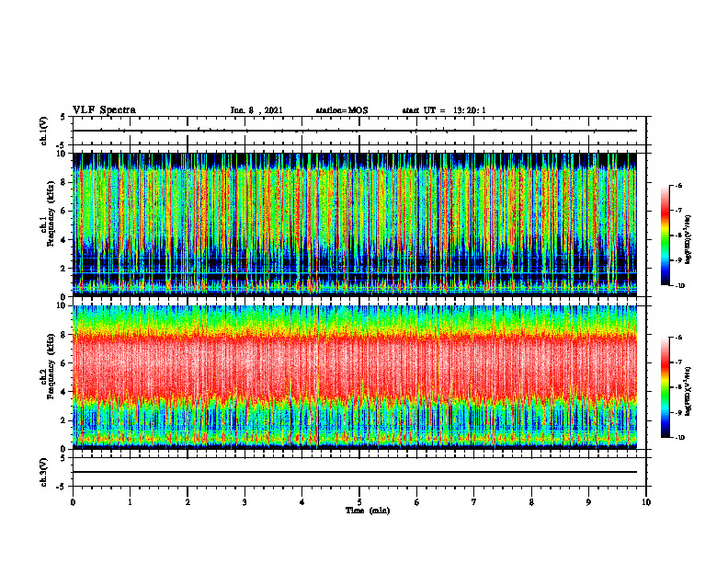The image size is (728, 563).
Task: Click the "Time (min)" x-axis label
Action: coord(368,511)
